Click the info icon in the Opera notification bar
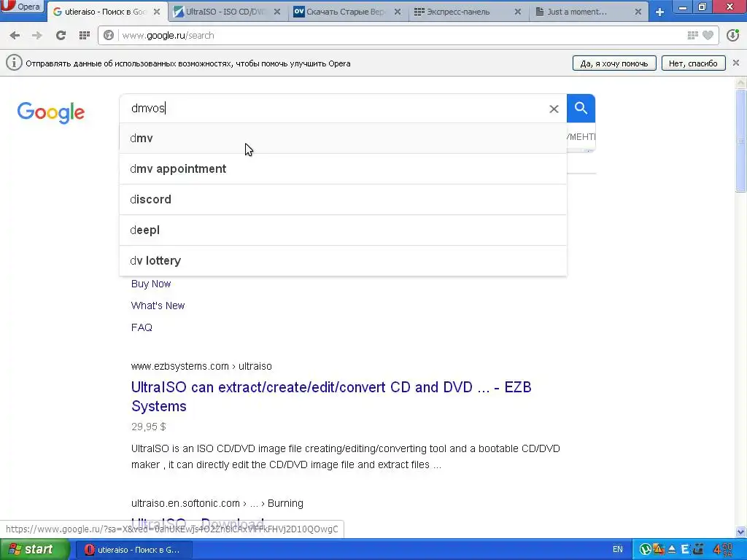 [x=14, y=63]
